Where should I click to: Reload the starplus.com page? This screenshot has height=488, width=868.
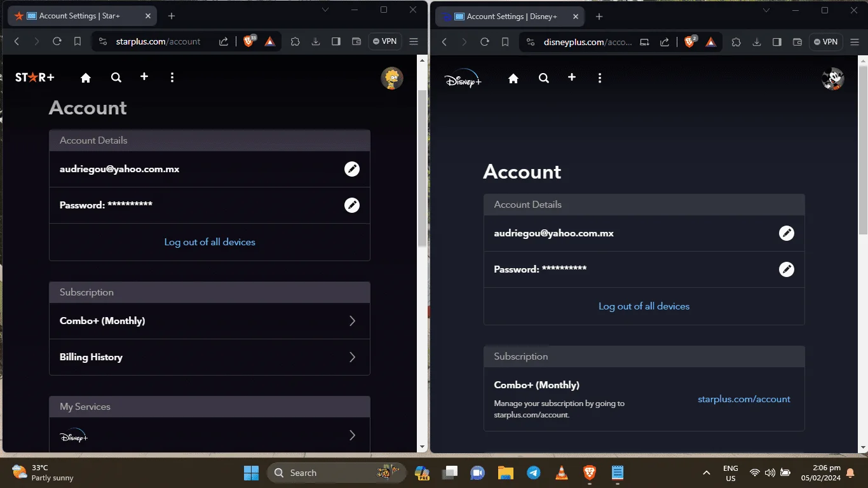(57, 41)
